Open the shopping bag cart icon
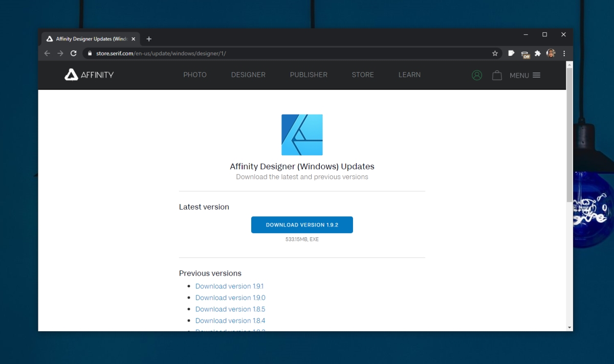 (497, 75)
